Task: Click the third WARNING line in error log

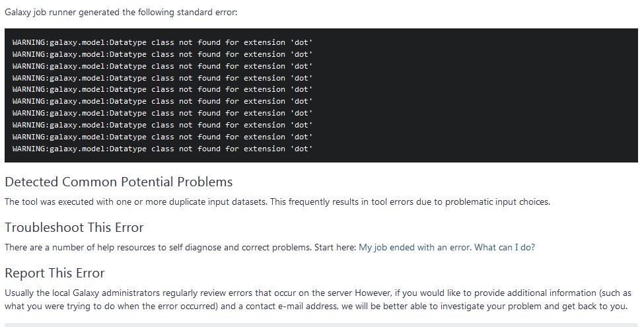Action: coord(162,66)
